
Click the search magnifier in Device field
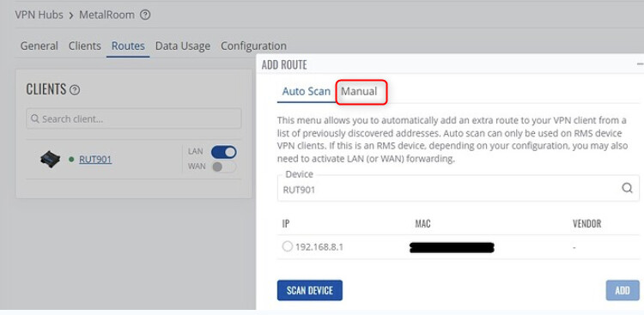627,188
